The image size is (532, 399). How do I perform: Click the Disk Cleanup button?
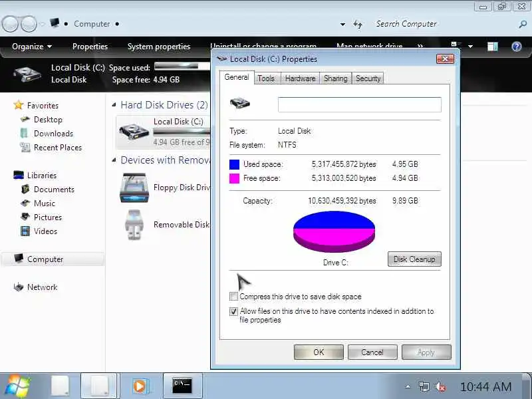(414, 259)
